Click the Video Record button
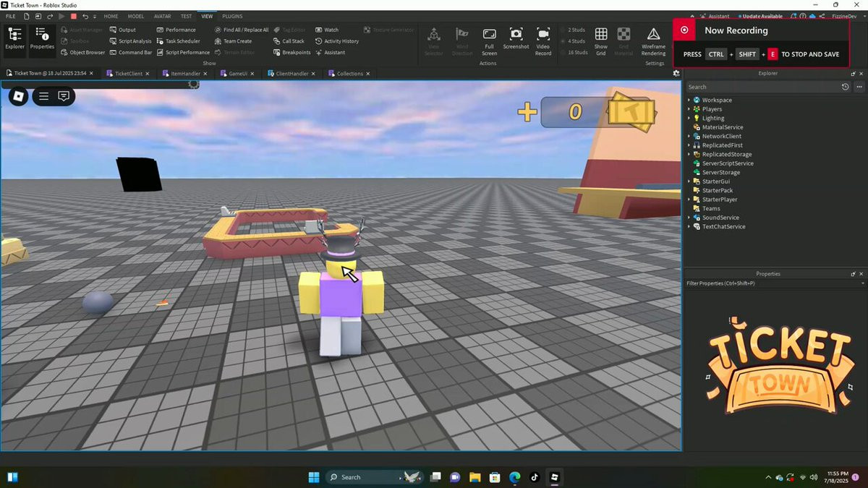 coord(543,42)
